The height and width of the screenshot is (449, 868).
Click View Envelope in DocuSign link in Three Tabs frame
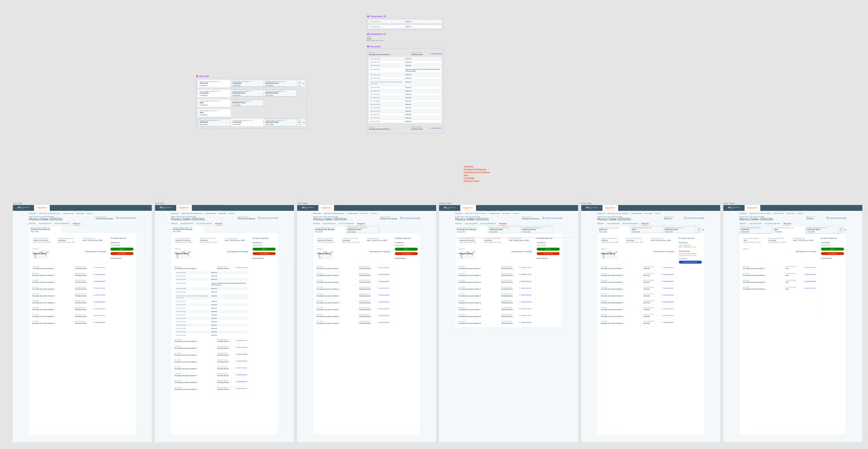522,252
